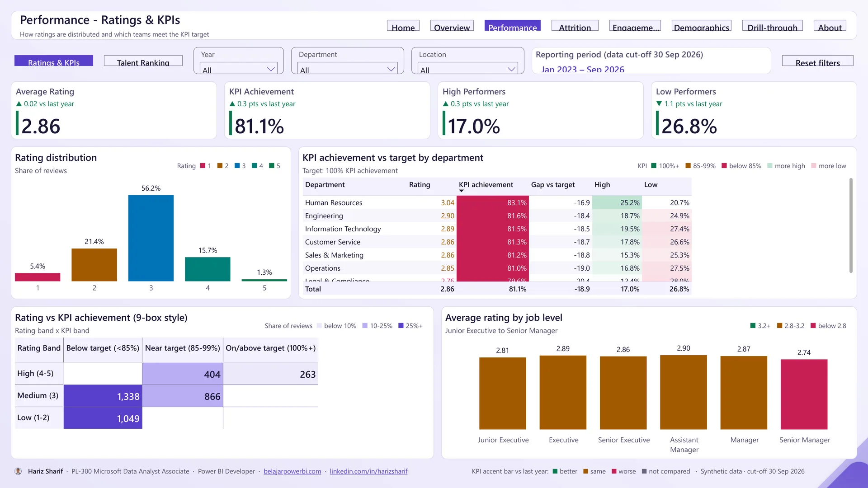Switch to Talent Ranking view

pos(143,61)
